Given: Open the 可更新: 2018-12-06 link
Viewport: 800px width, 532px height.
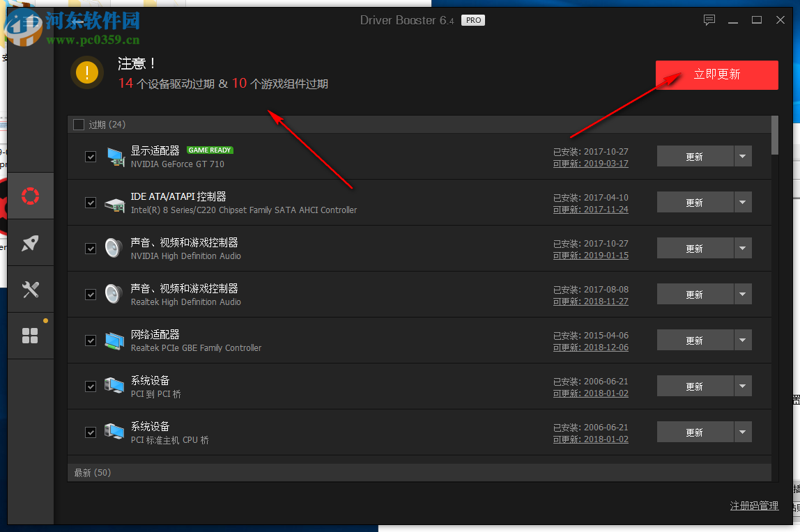Looking at the screenshot, I should (x=591, y=347).
